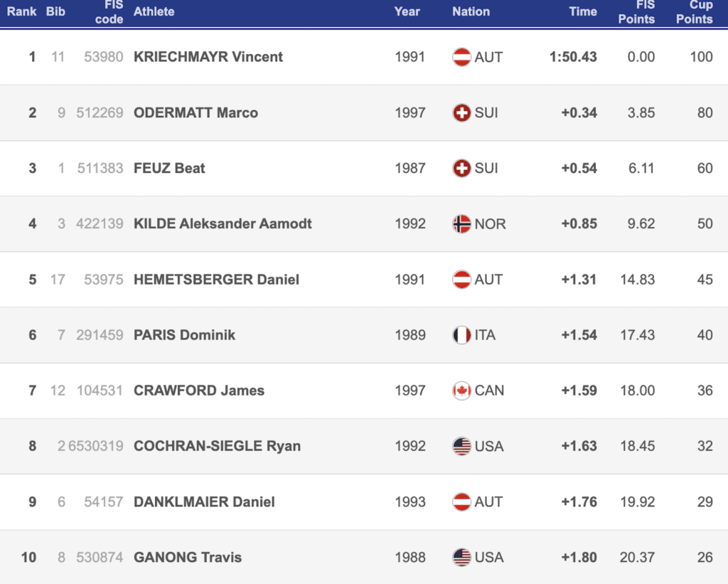Click the USA flag in Ganong's row
This screenshot has width=728, height=584.
point(461,557)
